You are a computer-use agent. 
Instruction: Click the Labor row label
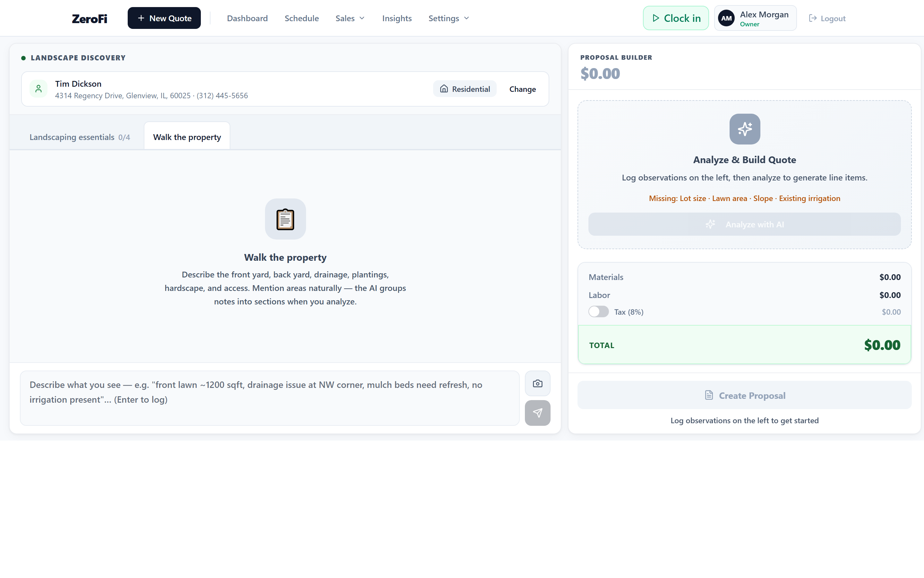599,295
